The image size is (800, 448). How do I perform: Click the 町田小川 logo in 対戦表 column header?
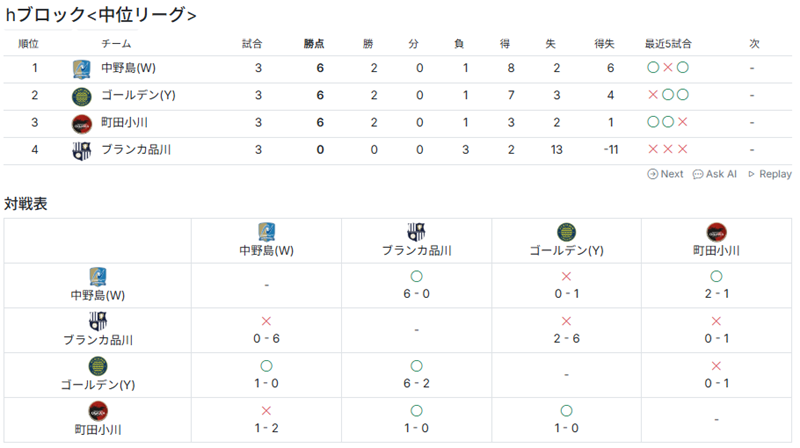pyautogui.click(x=716, y=231)
